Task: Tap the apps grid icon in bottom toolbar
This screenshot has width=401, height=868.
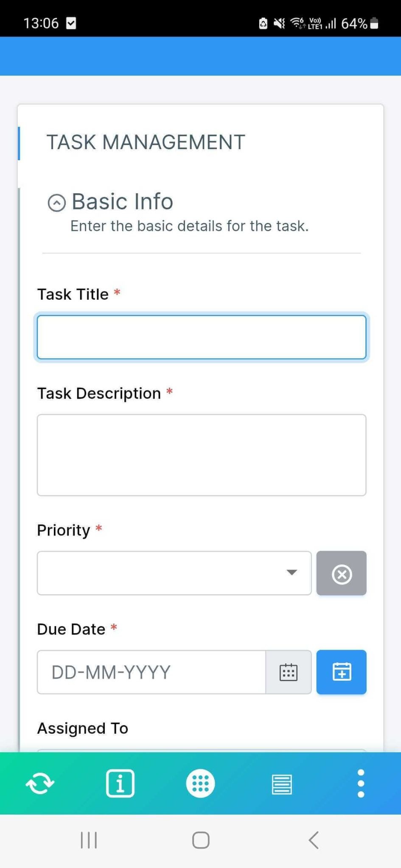Action: [200, 783]
